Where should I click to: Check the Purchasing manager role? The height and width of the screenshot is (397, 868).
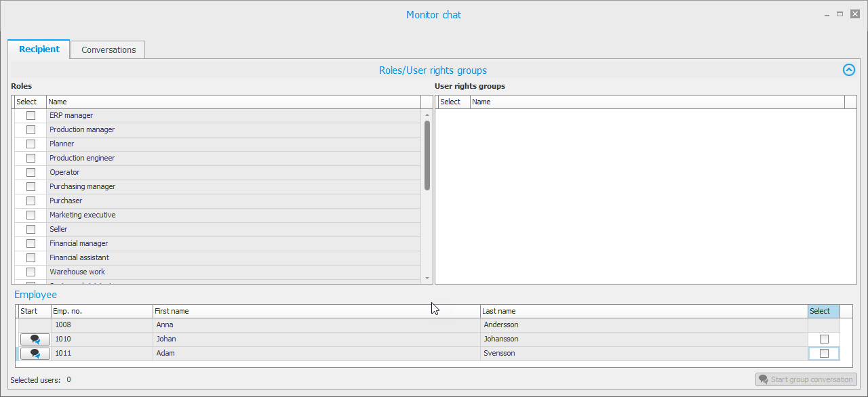click(31, 186)
